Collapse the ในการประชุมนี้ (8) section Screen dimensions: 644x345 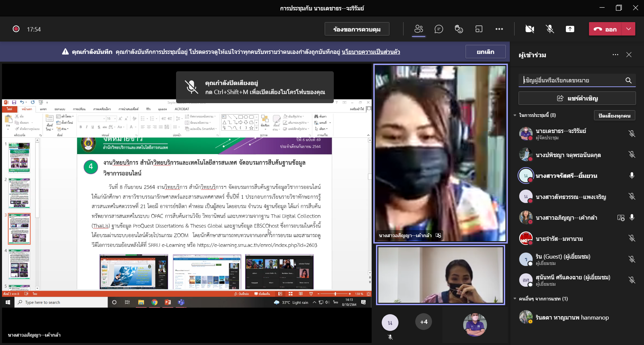click(x=515, y=115)
